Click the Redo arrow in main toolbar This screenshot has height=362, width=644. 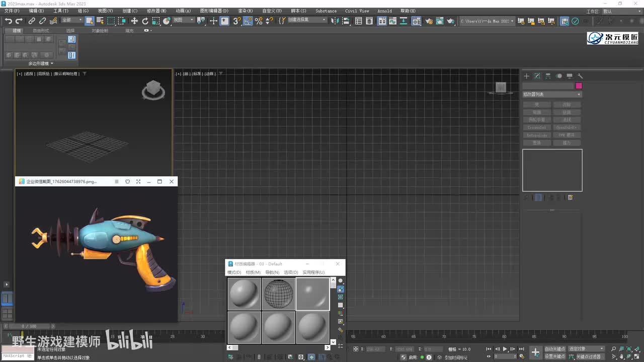click(19, 21)
